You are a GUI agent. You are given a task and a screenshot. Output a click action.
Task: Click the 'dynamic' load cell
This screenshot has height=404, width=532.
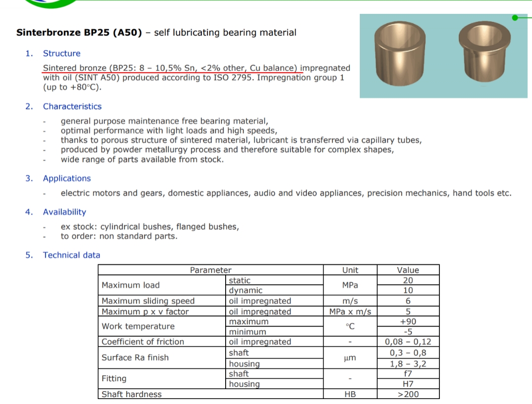click(x=274, y=290)
